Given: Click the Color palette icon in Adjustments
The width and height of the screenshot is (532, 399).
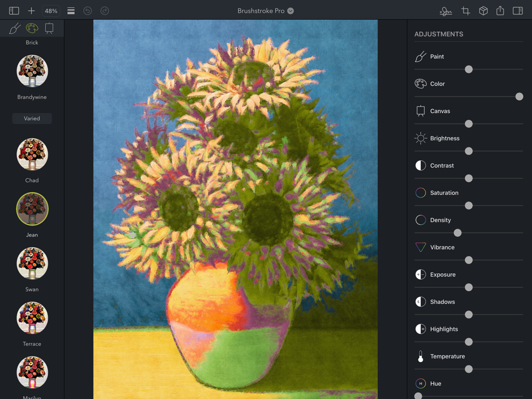Looking at the screenshot, I should (x=420, y=83).
